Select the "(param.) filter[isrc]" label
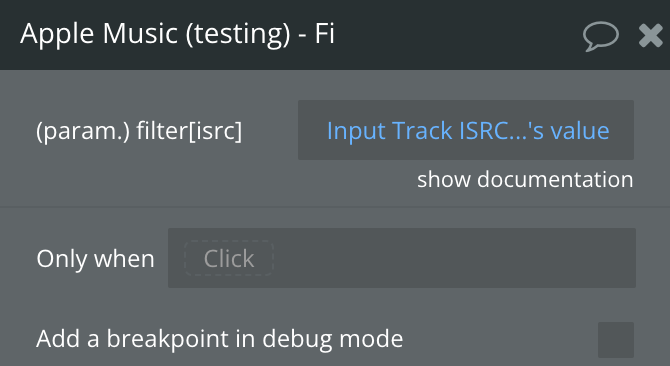 click(x=139, y=131)
